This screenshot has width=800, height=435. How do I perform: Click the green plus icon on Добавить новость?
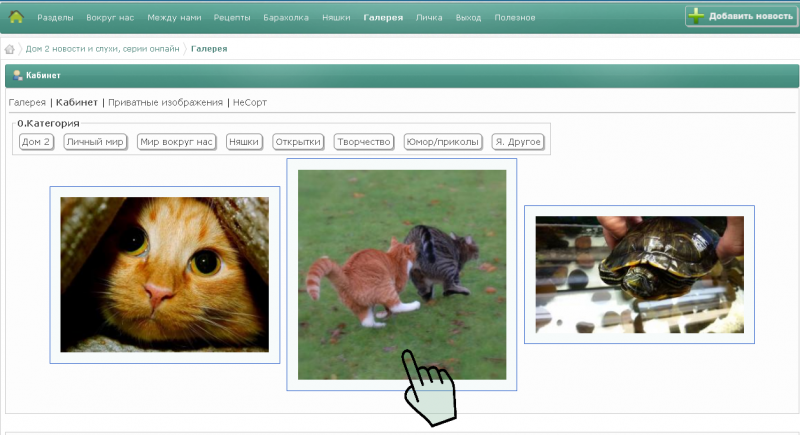(x=696, y=16)
